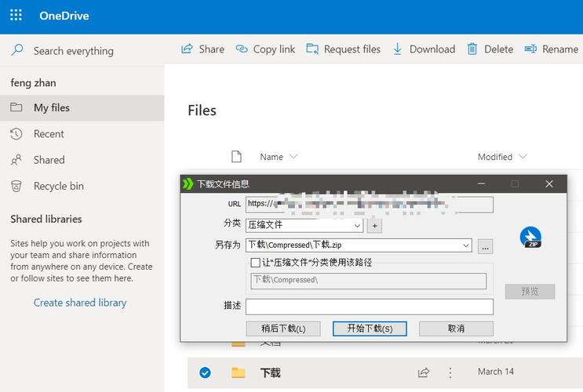This screenshot has height=392, width=583.
Task: Click the browse ellipsis button
Action: coord(485,246)
